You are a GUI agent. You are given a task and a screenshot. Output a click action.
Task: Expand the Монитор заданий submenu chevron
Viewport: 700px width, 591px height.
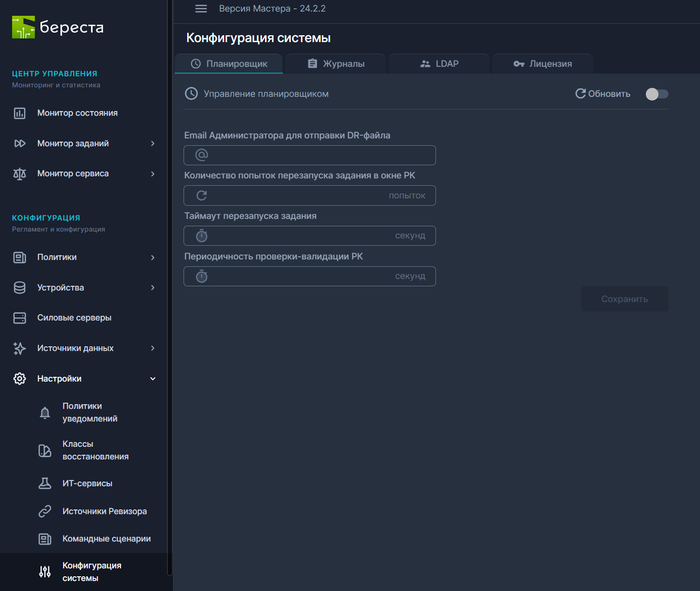(153, 144)
